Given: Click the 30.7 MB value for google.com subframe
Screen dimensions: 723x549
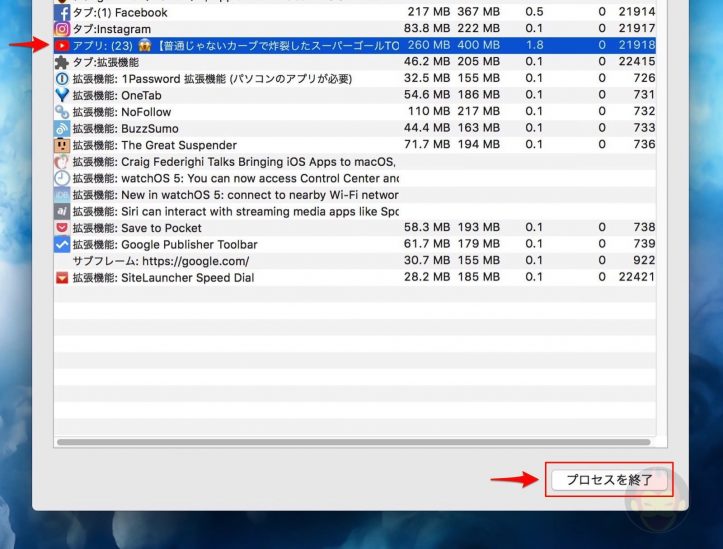Looking at the screenshot, I should 427,260.
